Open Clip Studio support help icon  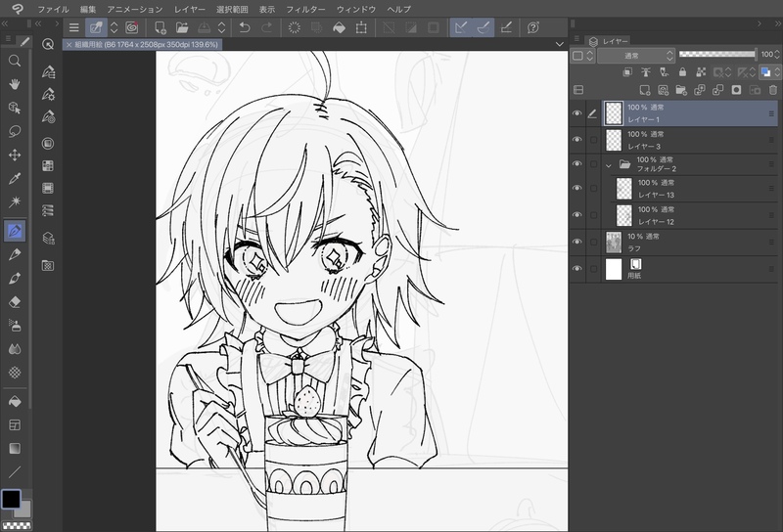coord(533,27)
